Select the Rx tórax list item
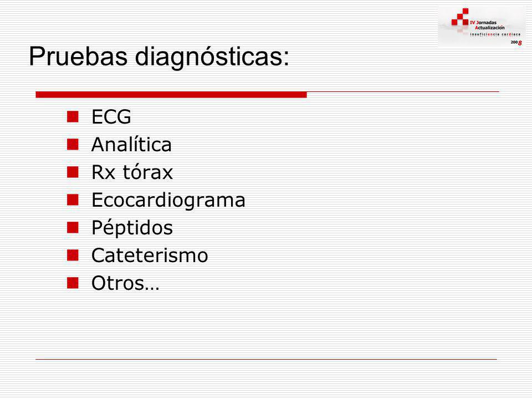 click(x=132, y=172)
